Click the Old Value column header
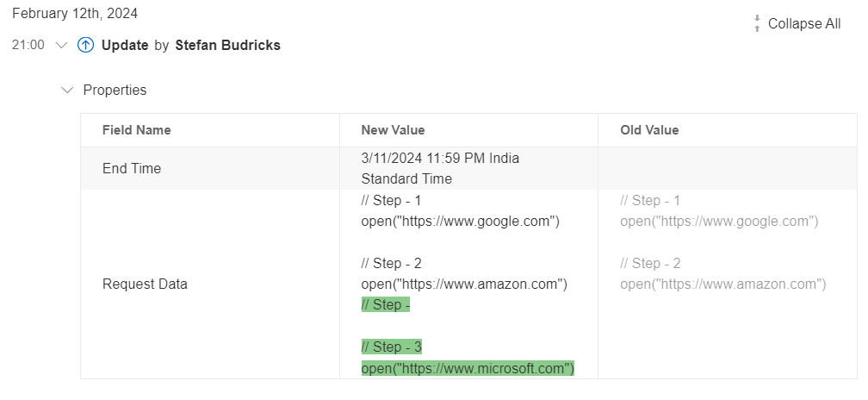868x400 pixels. [649, 130]
